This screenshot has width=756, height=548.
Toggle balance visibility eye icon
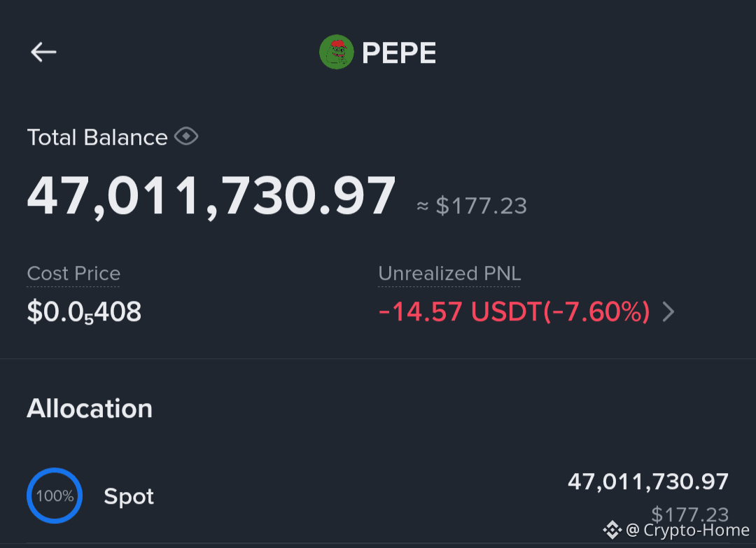[x=186, y=136]
